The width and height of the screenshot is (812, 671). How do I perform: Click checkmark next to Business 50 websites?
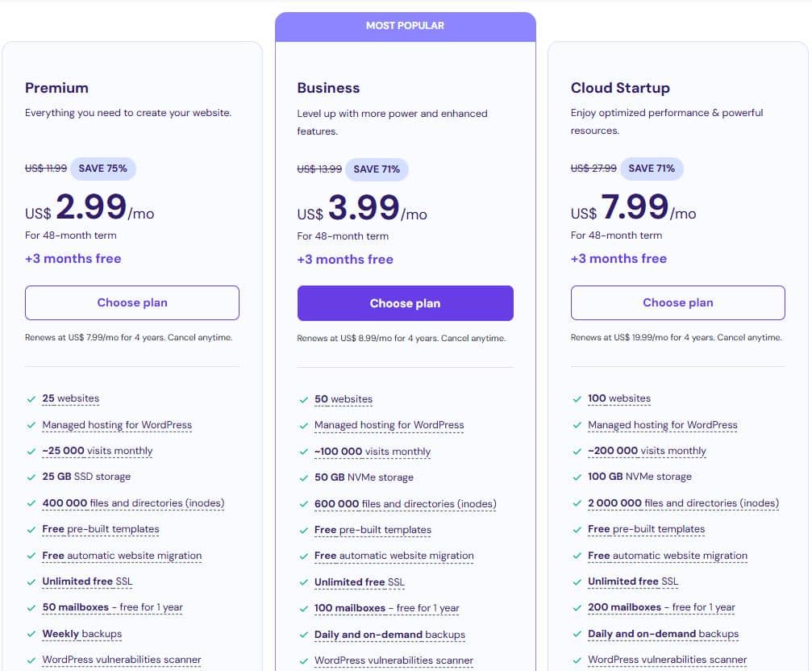click(x=303, y=399)
